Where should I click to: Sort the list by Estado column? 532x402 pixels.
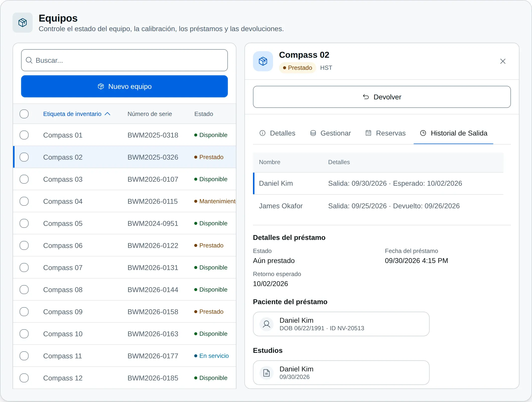(204, 114)
